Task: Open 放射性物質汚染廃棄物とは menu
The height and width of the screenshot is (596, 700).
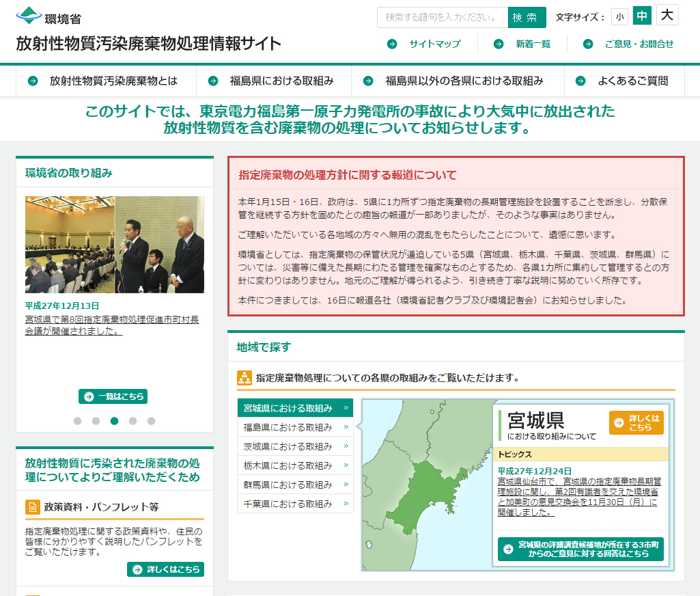Action: pos(107,81)
